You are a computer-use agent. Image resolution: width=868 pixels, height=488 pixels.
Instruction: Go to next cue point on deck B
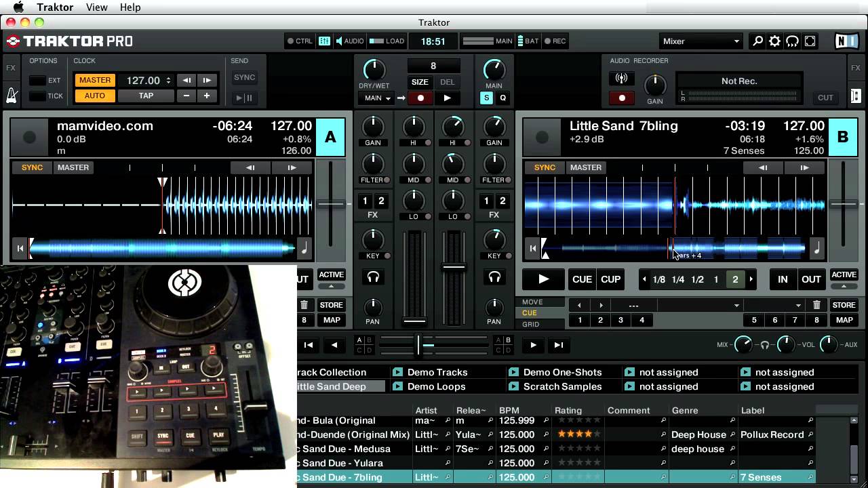click(600, 305)
